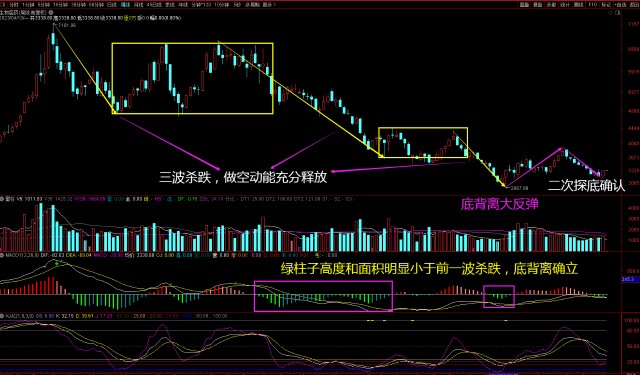Click the 返回 back button
Screen dimensions: 640x375
click(634, 5)
